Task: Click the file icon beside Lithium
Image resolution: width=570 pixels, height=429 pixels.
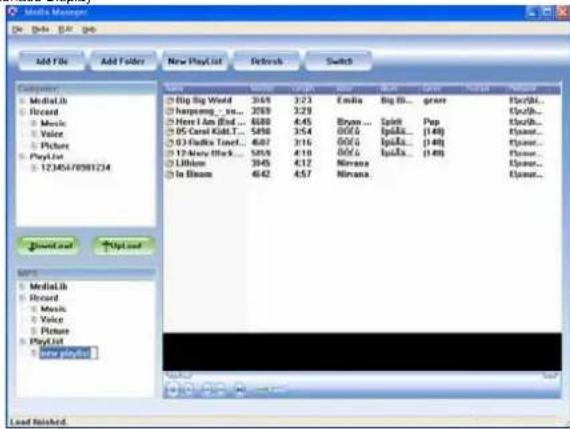Action: click(170, 164)
